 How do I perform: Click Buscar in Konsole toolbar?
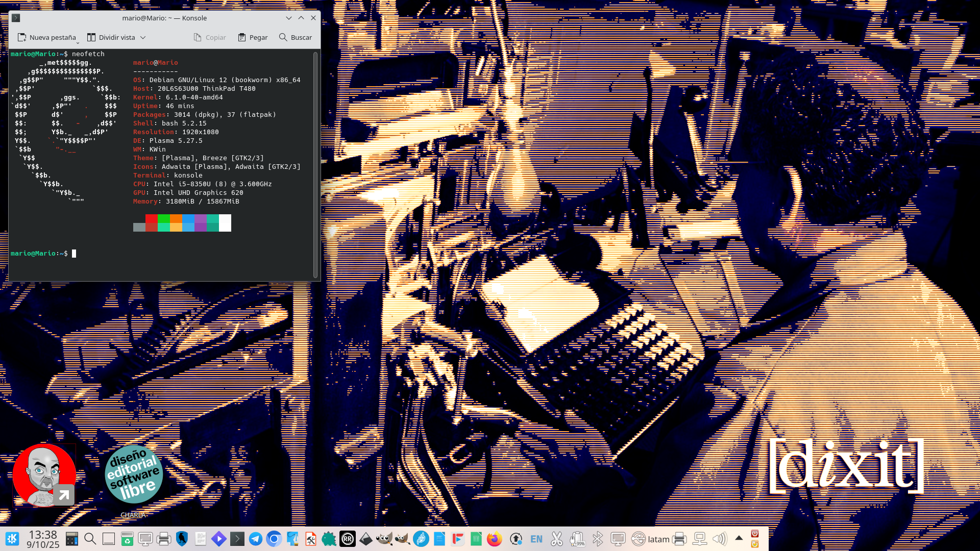pyautogui.click(x=296, y=37)
